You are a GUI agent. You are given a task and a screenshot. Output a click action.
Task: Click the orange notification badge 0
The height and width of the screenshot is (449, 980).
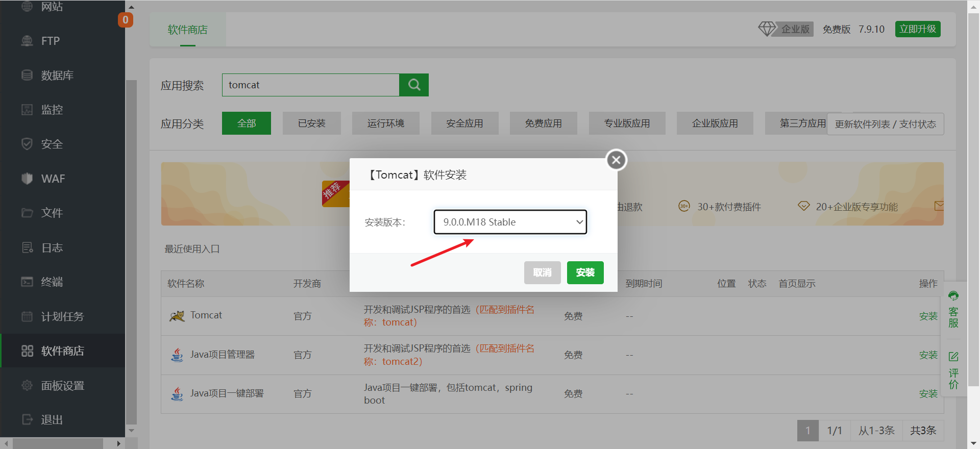[x=126, y=20]
